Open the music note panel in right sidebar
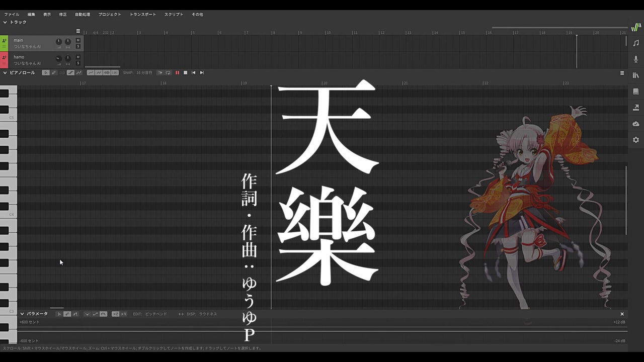Viewport: 644px width, 362px height. coord(636,43)
